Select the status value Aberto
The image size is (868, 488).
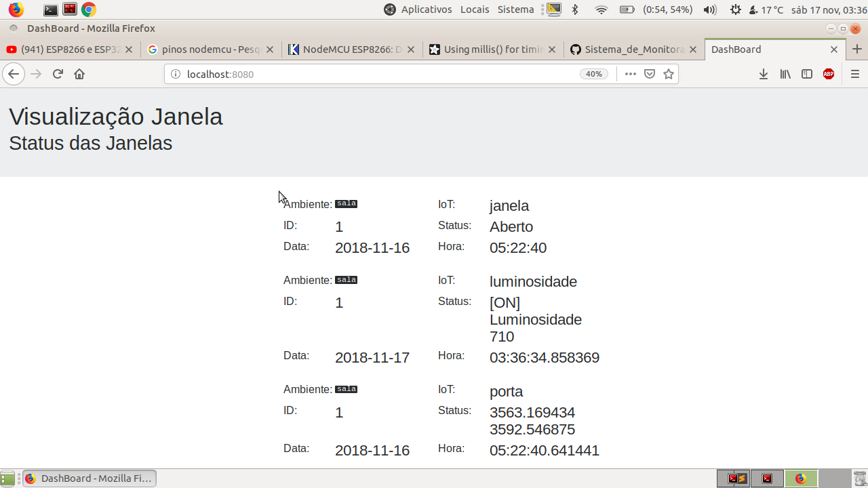tap(511, 226)
